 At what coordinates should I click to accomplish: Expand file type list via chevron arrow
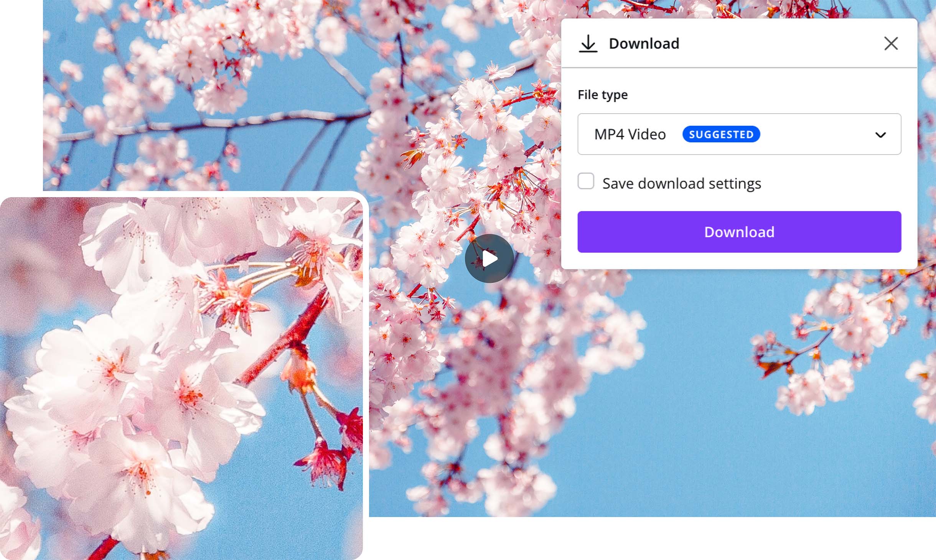pos(880,135)
